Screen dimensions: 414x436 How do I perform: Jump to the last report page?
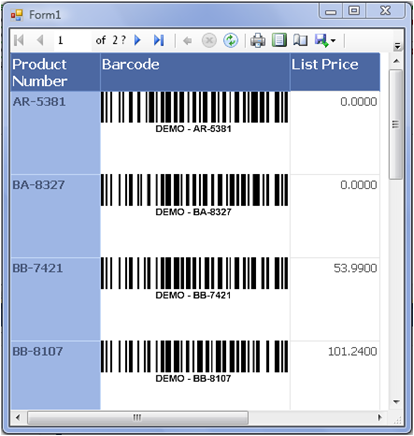159,40
